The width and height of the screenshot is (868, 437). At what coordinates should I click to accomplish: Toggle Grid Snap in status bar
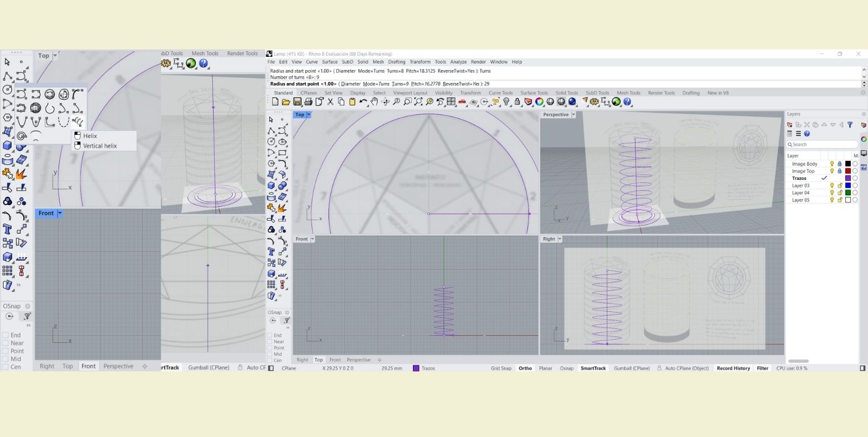coord(501,368)
